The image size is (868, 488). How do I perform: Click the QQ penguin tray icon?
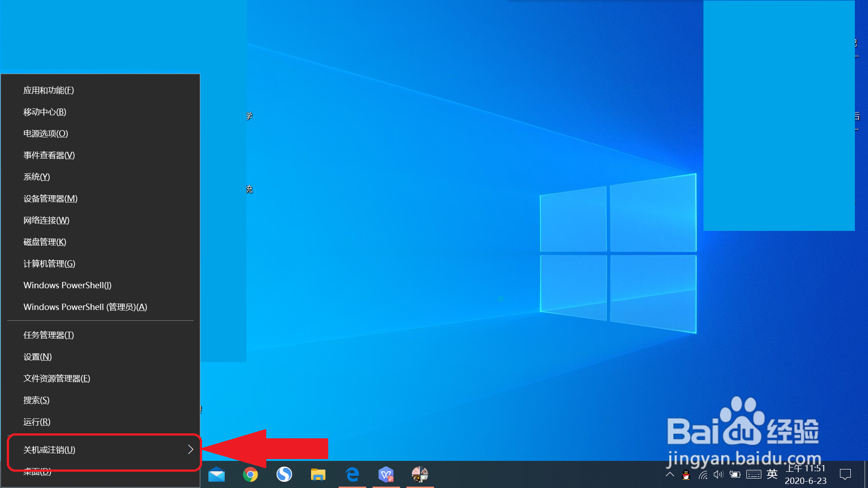pos(686,474)
